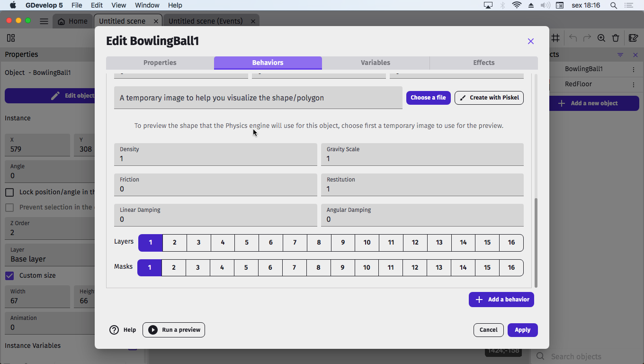644x364 pixels.
Task: Open the View menu in the menu bar
Action: 118,5
